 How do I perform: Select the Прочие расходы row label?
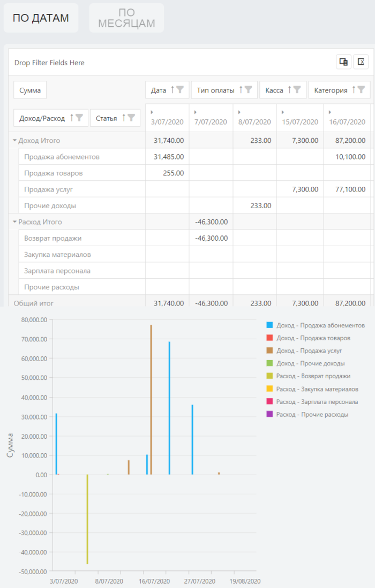click(51, 287)
